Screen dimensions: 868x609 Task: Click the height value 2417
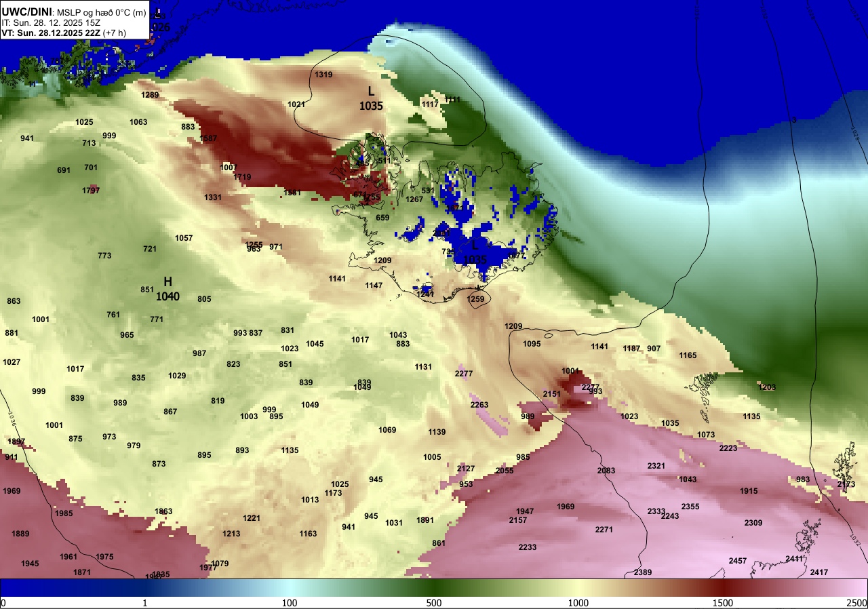coord(819,572)
